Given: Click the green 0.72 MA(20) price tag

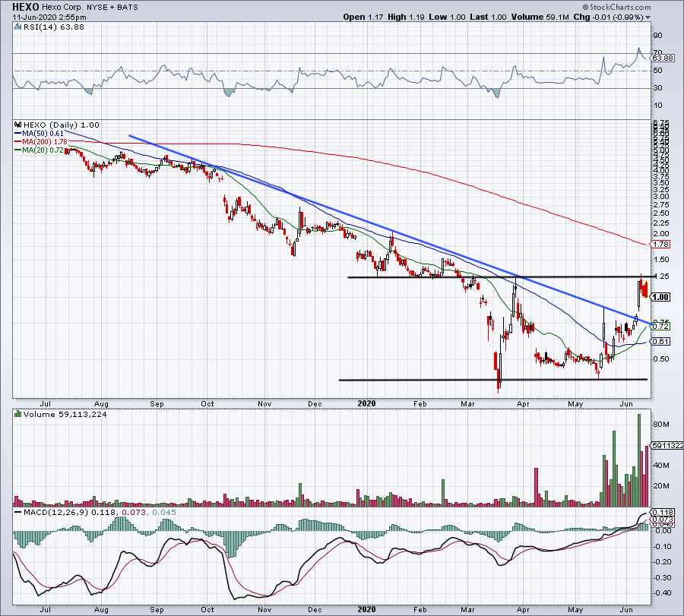Looking at the screenshot, I should pyautogui.click(x=660, y=327).
